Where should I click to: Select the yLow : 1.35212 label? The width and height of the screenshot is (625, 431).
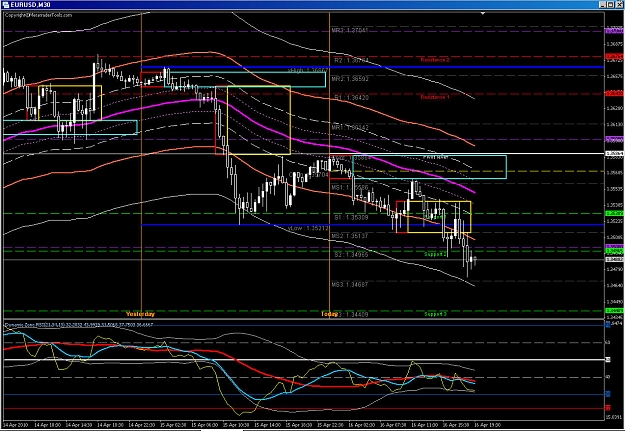(308, 228)
